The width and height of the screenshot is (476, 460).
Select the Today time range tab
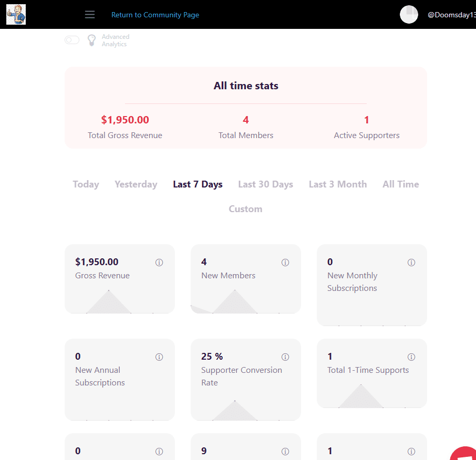coord(86,184)
